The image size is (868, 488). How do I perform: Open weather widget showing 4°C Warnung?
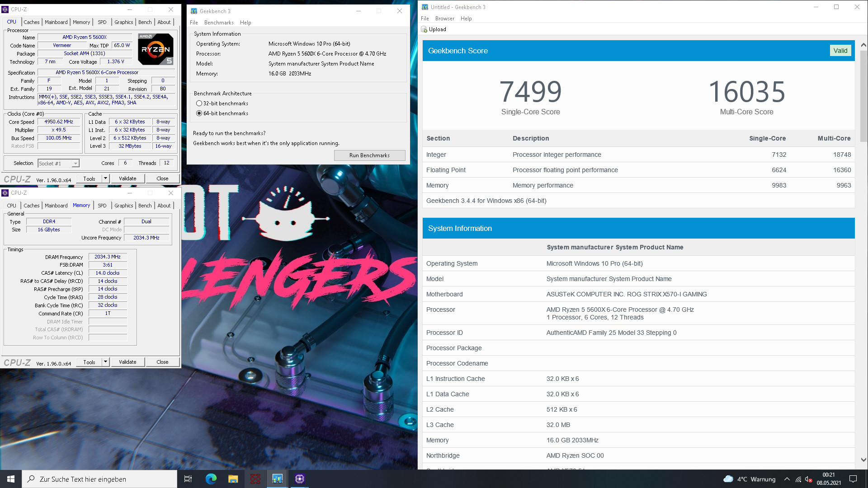pyautogui.click(x=750, y=479)
